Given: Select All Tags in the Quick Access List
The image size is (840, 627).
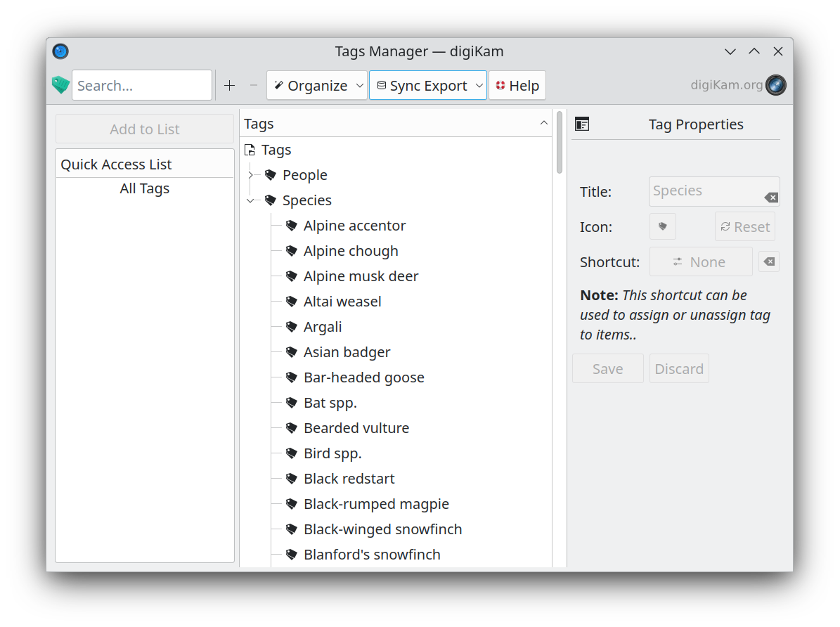Looking at the screenshot, I should 145,188.
